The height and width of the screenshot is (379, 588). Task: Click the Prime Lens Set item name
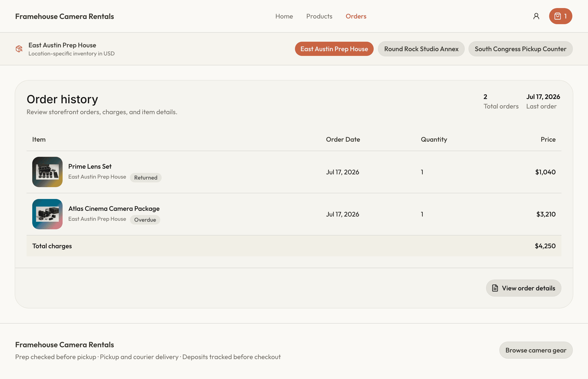tap(90, 166)
